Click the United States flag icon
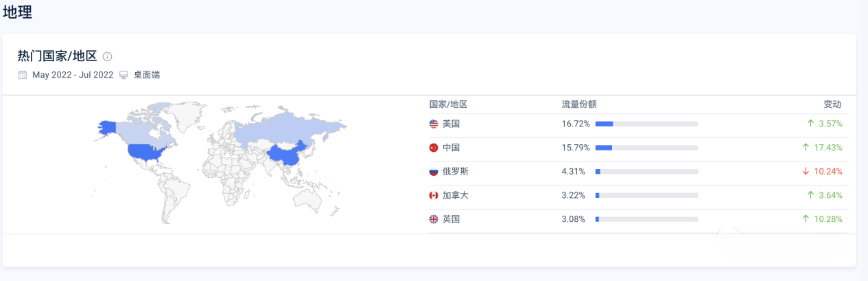 tap(433, 124)
